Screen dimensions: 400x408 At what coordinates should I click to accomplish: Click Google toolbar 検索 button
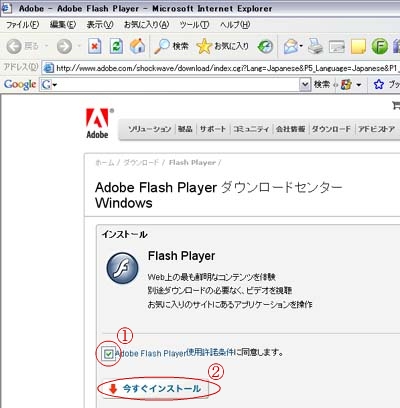322,84
